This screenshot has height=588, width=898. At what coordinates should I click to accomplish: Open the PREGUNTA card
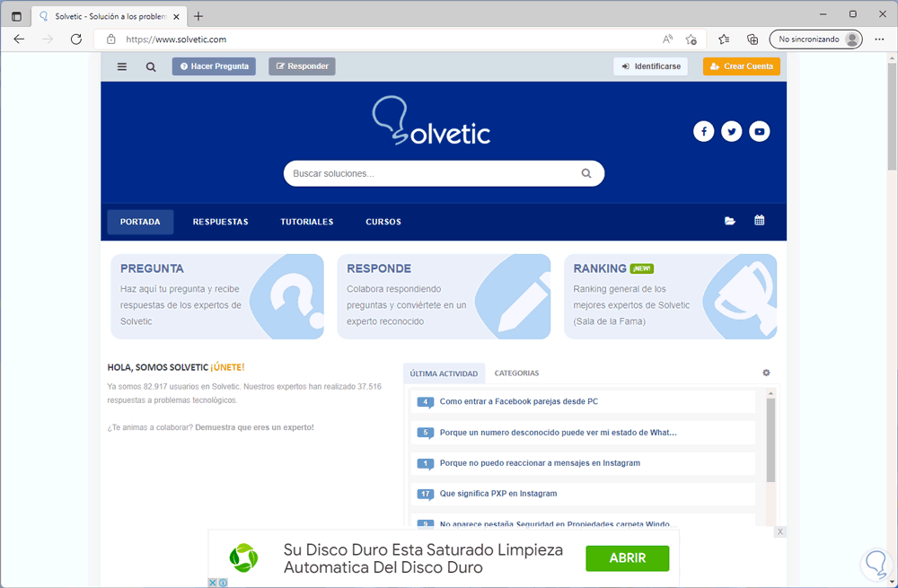click(x=217, y=296)
